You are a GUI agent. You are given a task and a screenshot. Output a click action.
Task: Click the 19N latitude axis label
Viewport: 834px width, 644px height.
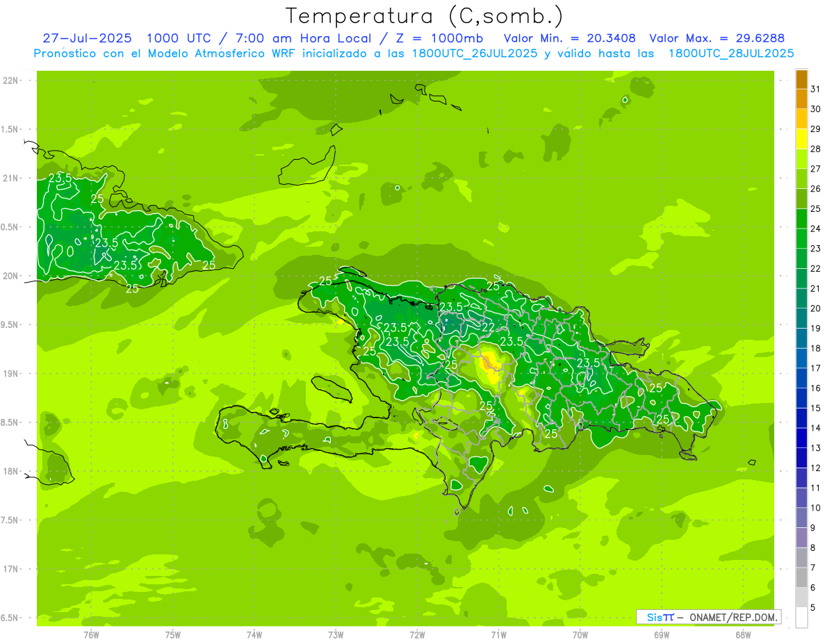click(11, 374)
